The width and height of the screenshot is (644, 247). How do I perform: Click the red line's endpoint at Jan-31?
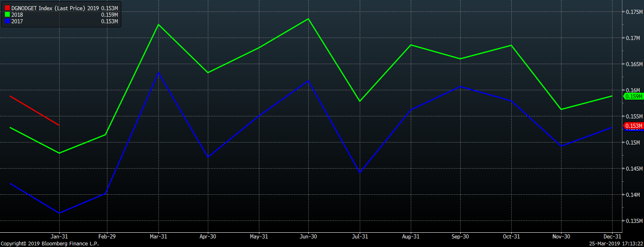click(x=59, y=125)
